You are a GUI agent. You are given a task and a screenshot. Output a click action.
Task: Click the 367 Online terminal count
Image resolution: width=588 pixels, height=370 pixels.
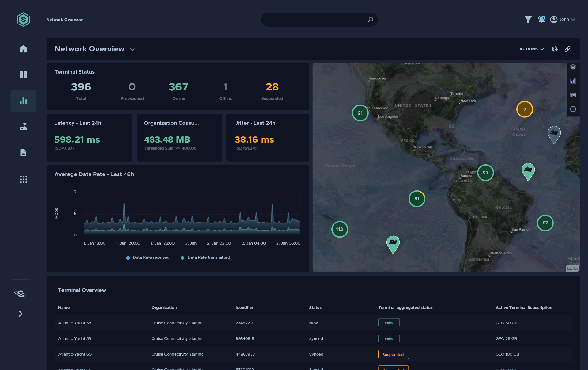coord(179,87)
